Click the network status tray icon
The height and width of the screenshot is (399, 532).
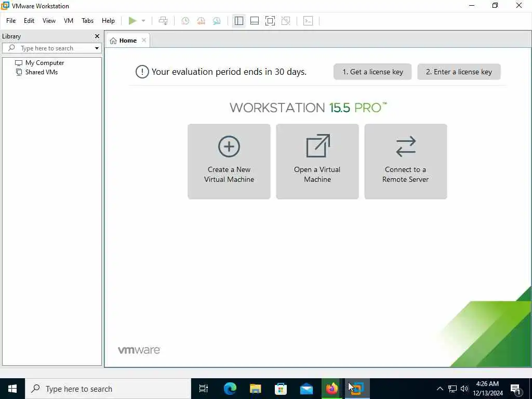pyautogui.click(x=453, y=389)
